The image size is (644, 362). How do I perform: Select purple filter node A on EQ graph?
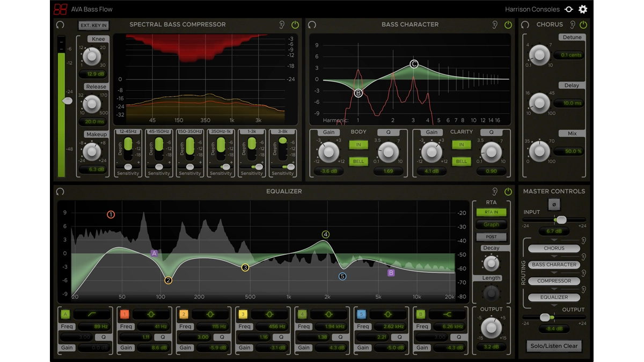[x=154, y=253]
